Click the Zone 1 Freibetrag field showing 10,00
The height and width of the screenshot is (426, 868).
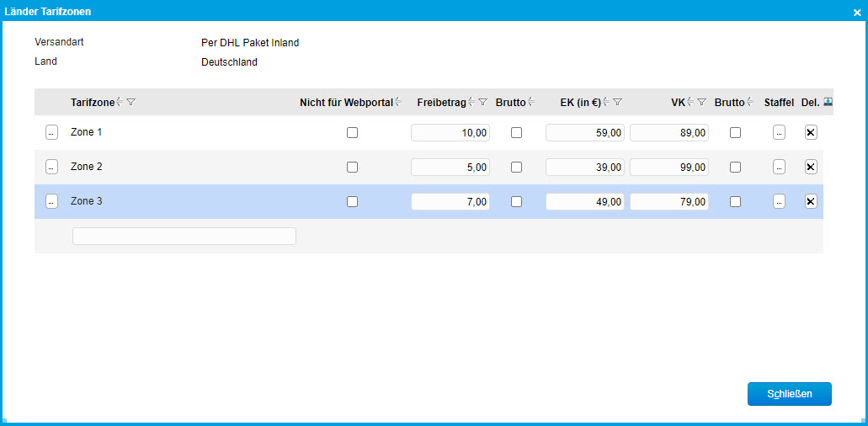tap(450, 133)
